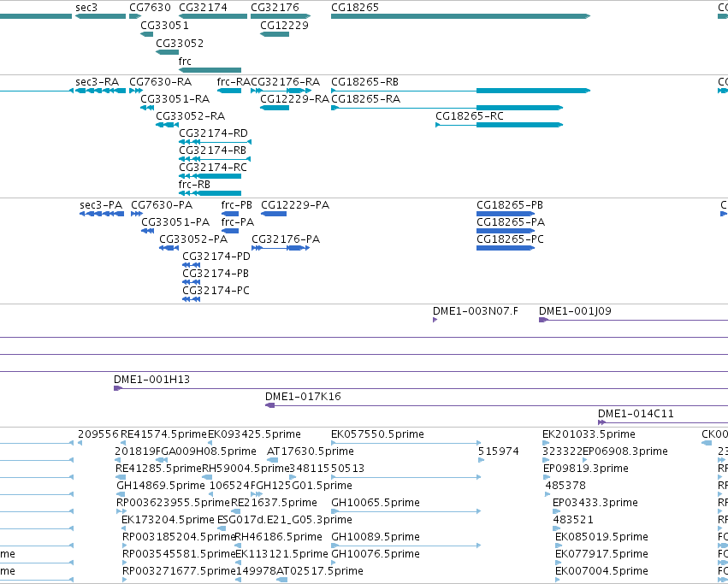The height and width of the screenshot is (584, 728).
Task: Select the CG12229-RA transcript label
Action: point(294,99)
